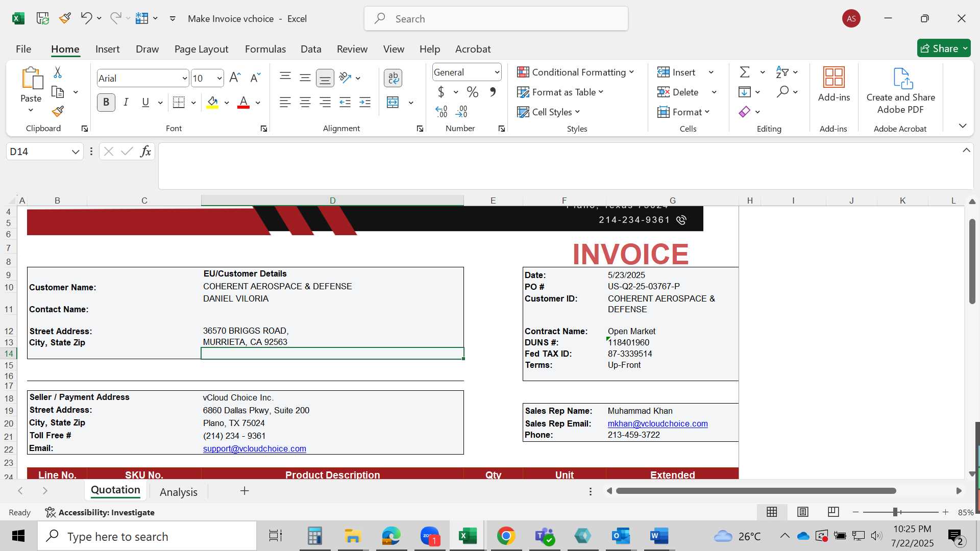
Task: Toggle Bottom Align button
Action: point(325,78)
